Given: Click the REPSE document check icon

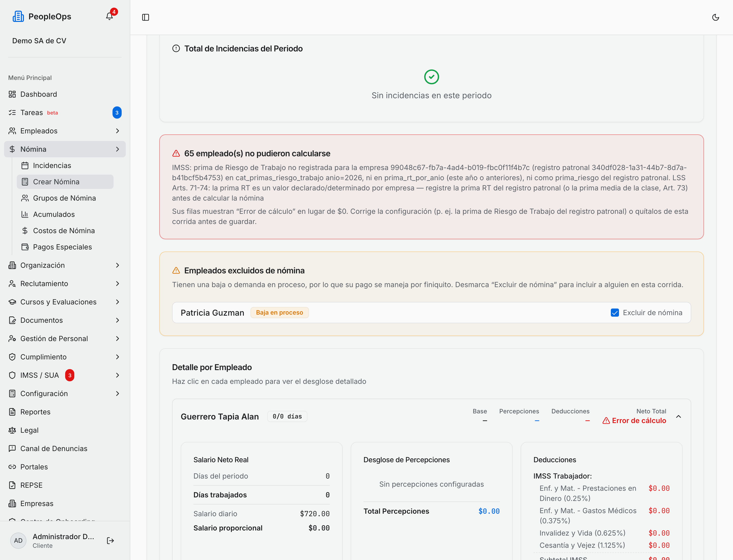Looking at the screenshot, I should [12, 485].
